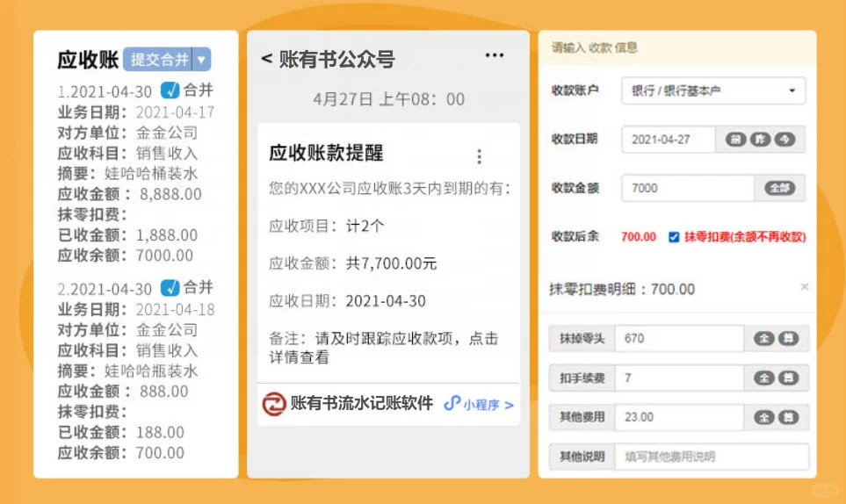Click the 抹掉零头 field showing 670
846x504 pixels.
[679, 339]
